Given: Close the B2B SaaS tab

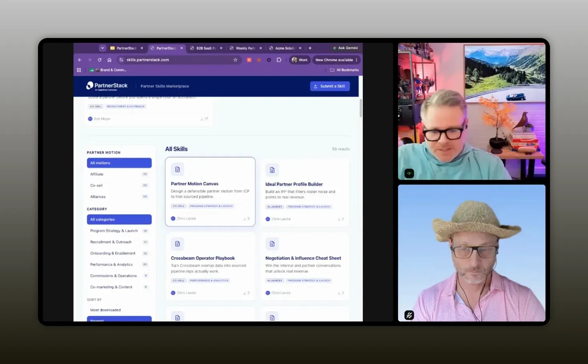Looking at the screenshot, I should coord(221,48).
